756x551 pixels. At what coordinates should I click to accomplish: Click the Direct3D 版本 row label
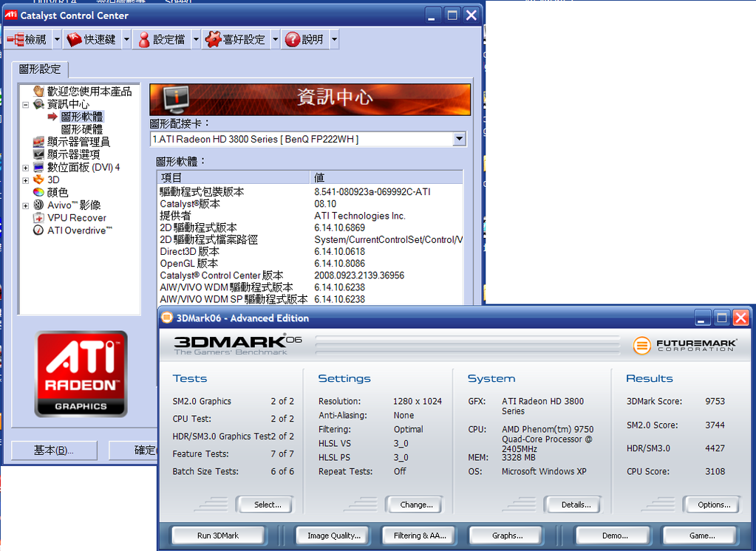tap(189, 252)
